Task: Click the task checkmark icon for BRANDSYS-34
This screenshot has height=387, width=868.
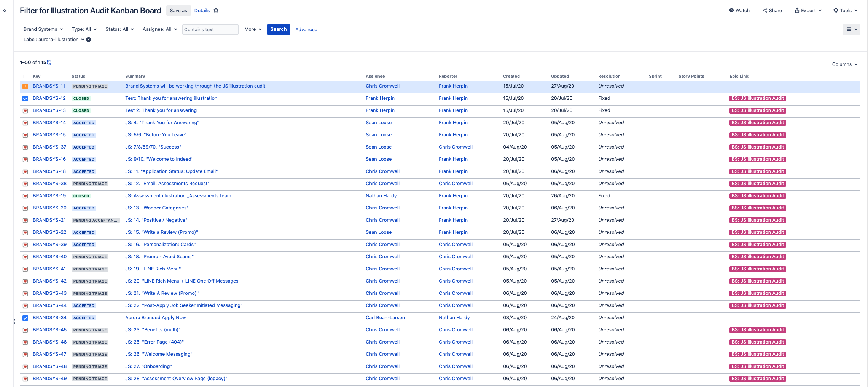Action: coord(25,317)
